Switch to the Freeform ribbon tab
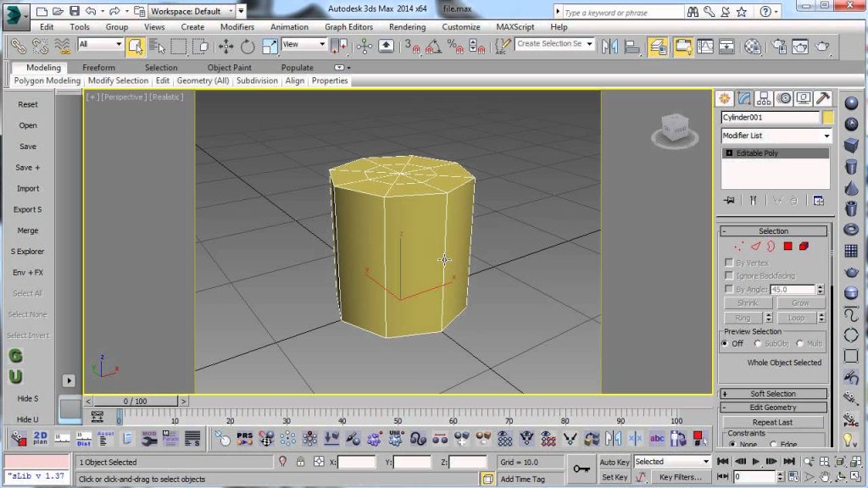The image size is (868, 488). (x=99, y=67)
